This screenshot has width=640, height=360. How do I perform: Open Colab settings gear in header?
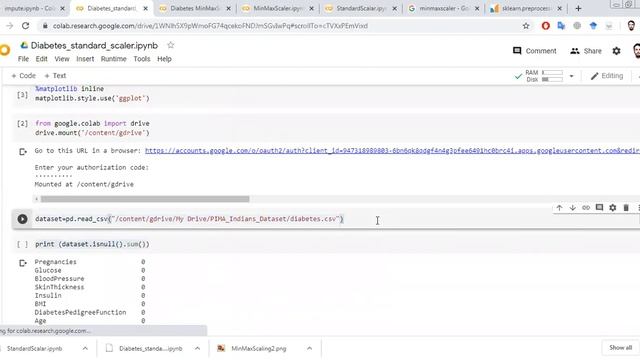coord(616,51)
